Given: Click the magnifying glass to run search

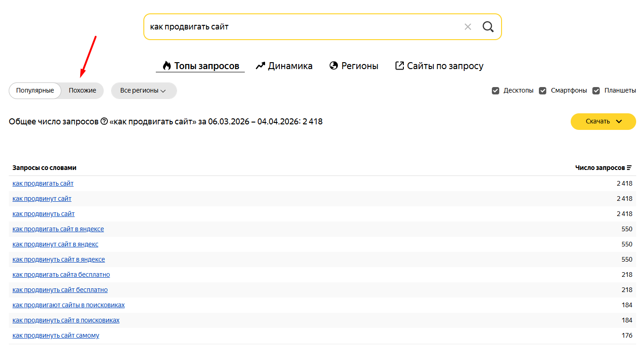Looking at the screenshot, I should [x=488, y=26].
